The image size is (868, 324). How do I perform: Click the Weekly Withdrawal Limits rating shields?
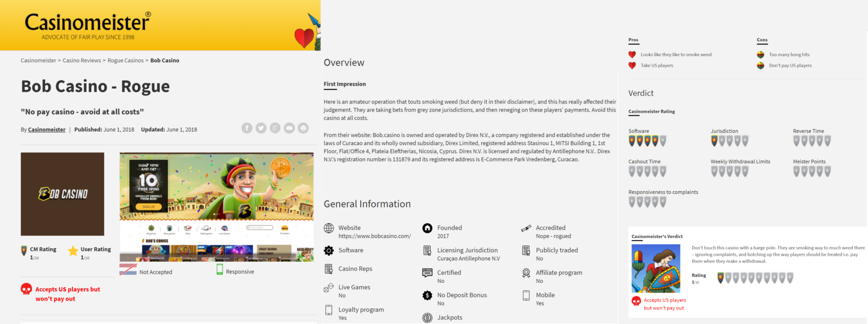tap(730, 172)
